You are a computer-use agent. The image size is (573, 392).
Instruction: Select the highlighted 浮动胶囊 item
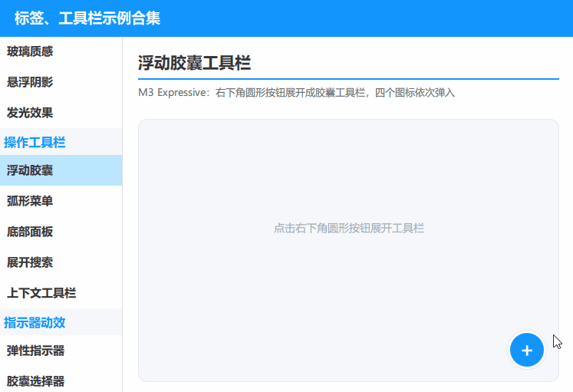tap(61, 170)
